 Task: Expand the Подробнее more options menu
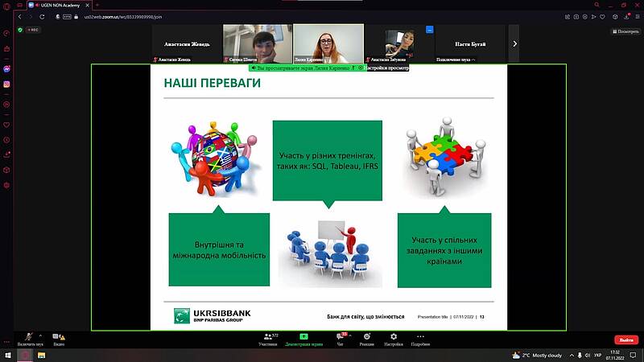click(420, 337)
